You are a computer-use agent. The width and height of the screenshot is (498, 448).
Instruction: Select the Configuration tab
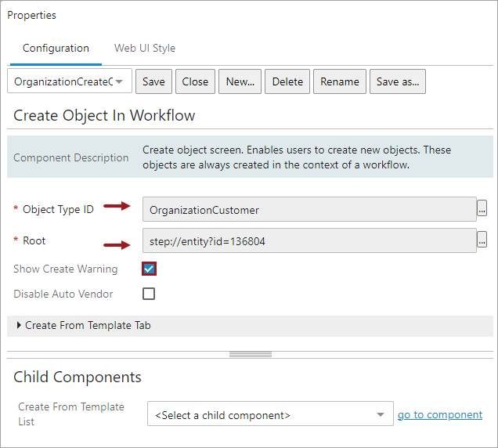click(56, 48)
